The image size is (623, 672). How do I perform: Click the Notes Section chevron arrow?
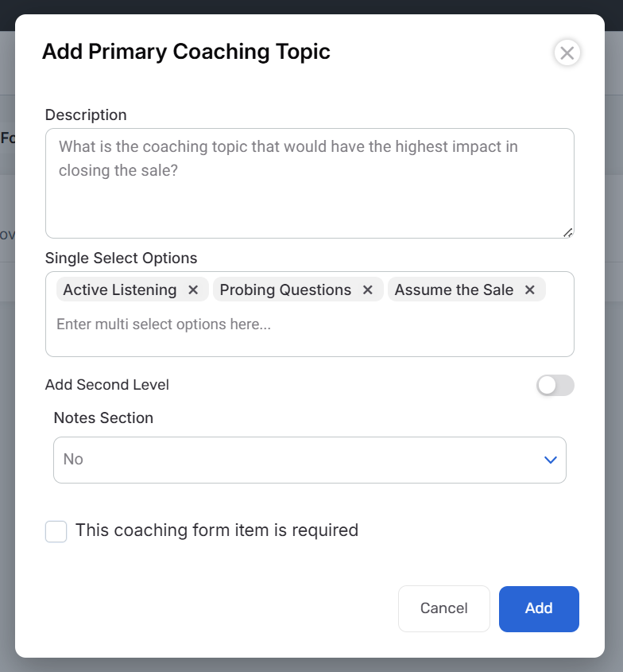click(x=550, y=460)
